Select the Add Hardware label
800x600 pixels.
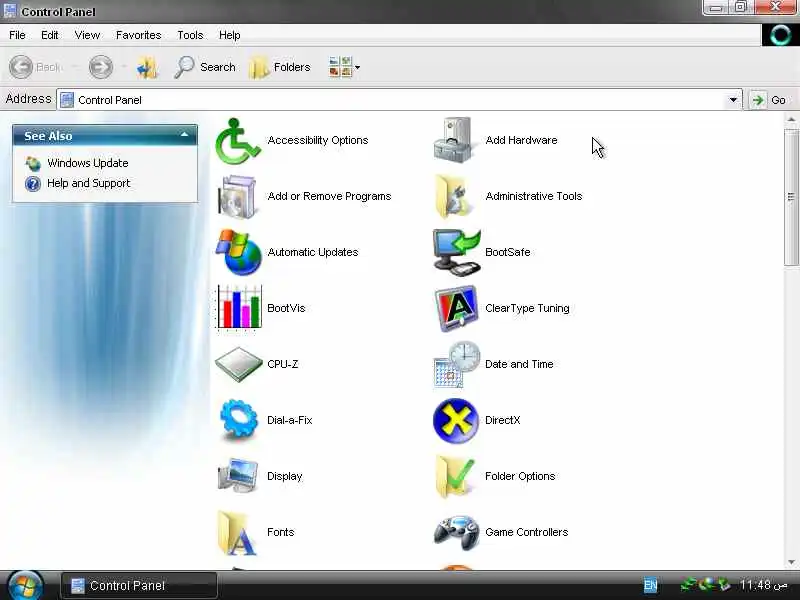pyautogui.click(x=521, y=140)
